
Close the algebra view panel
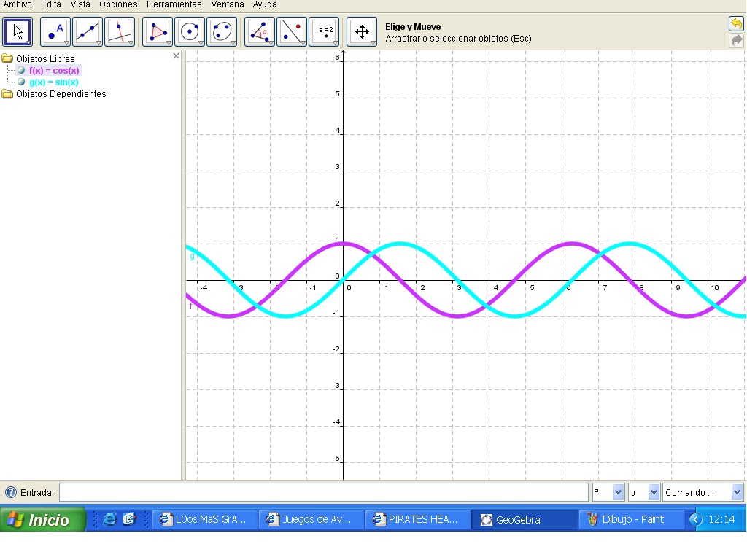coord(177,55)
